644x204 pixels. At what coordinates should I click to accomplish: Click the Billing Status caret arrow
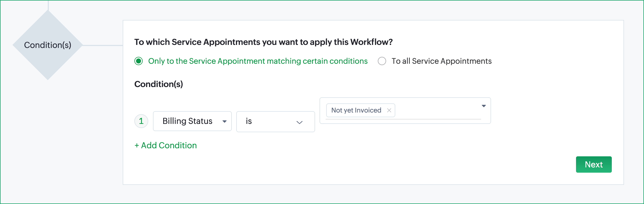pyautogui.click(x=225, y=121)
